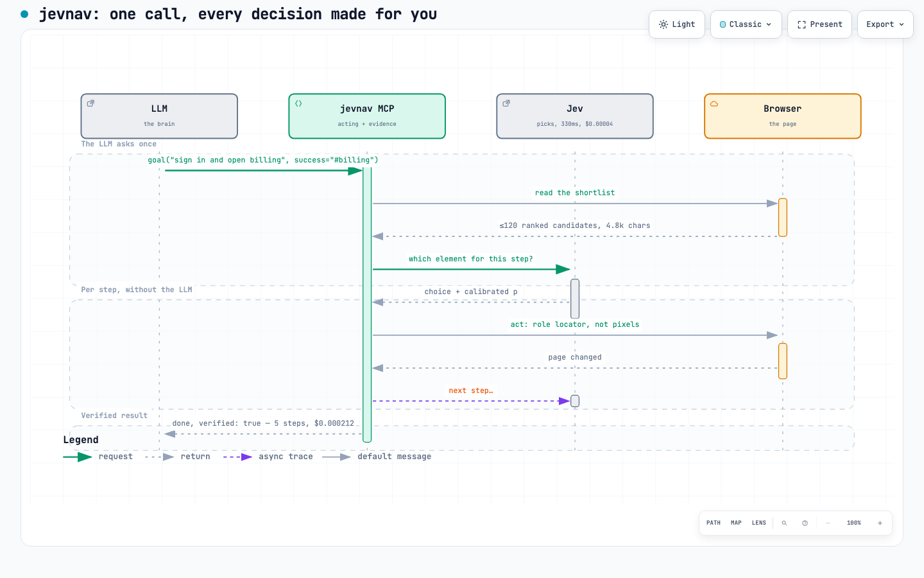Image resolution: width=924 pixels, height=578 pixels.
Task: Open the Classic style dropdown
Action: tap(746, 24)
